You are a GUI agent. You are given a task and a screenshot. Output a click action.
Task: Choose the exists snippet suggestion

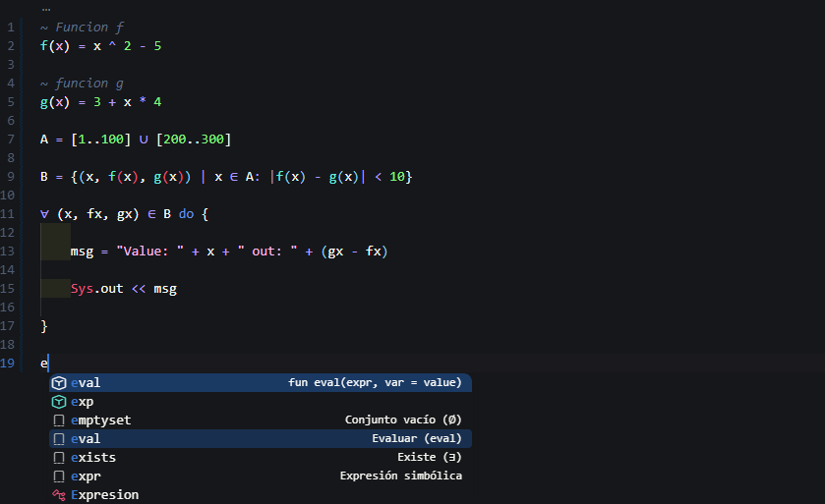[x=261, y=457]
